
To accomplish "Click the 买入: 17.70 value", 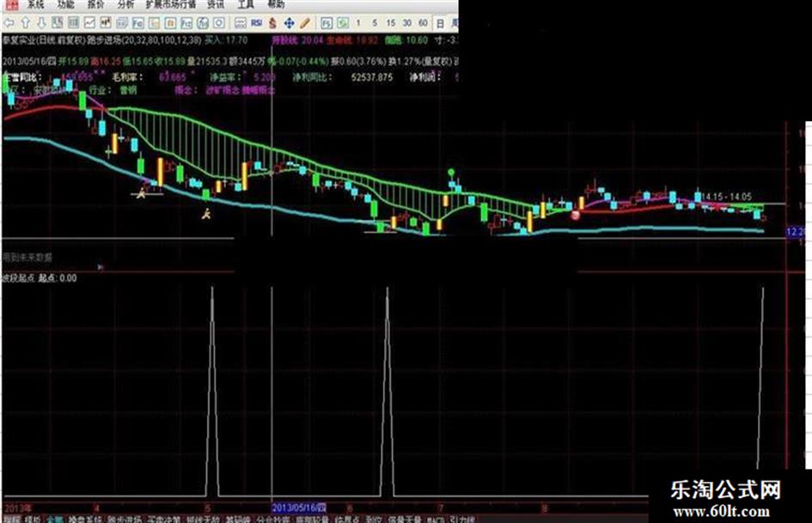I will click(x=227, y=40).
